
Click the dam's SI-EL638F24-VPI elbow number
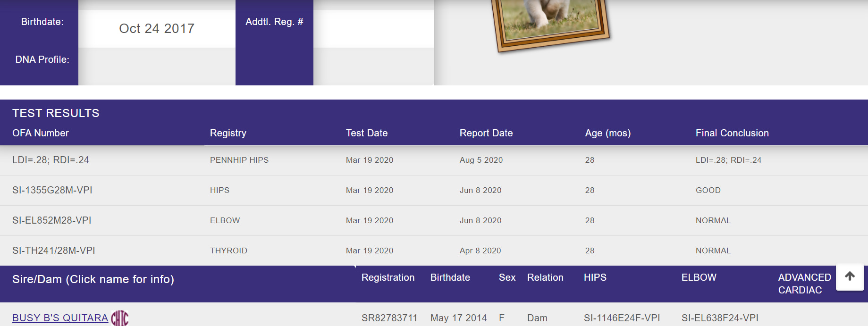click(x=720, y=318)
